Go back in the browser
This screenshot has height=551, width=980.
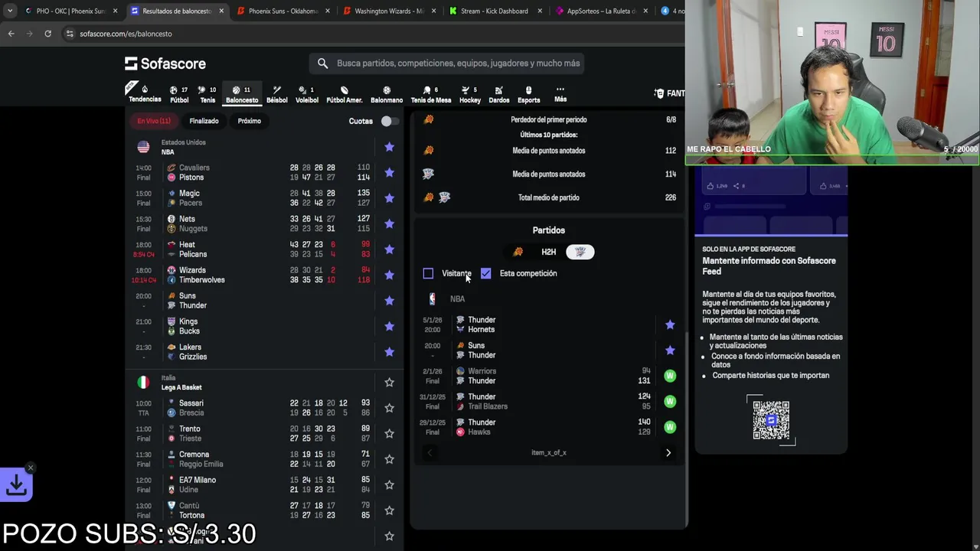[11, 34]
